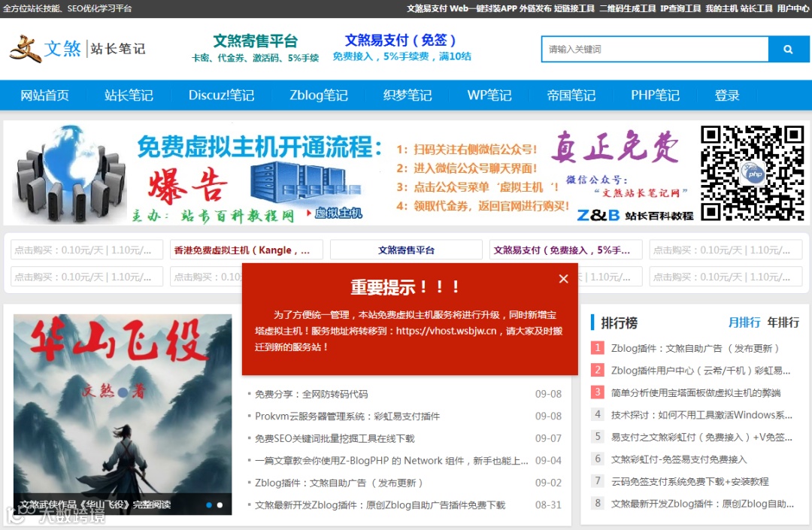Click the 香港免费虚拟主机 ad slot
The width and height of the screenshot is (812, 530).
coord(247,250)
